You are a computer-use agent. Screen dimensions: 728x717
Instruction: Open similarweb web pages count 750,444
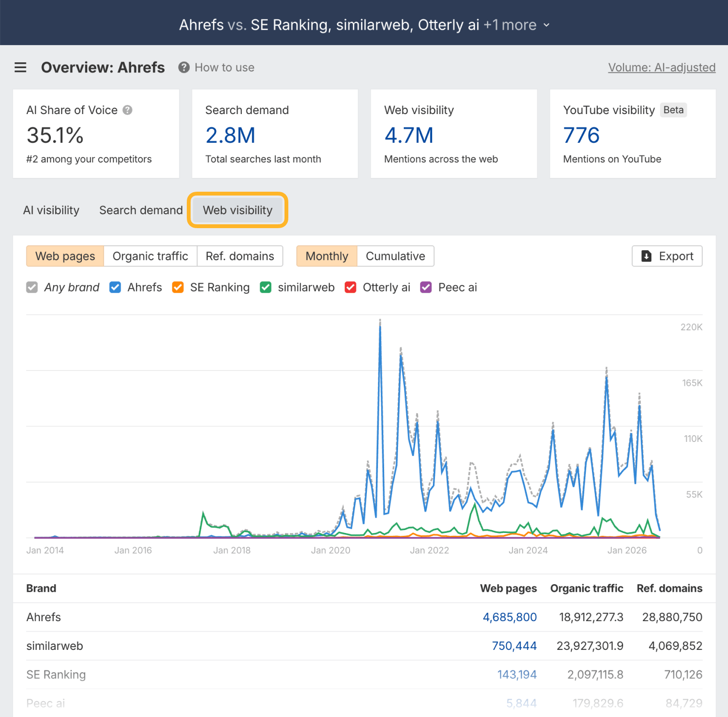coord(514,646)
